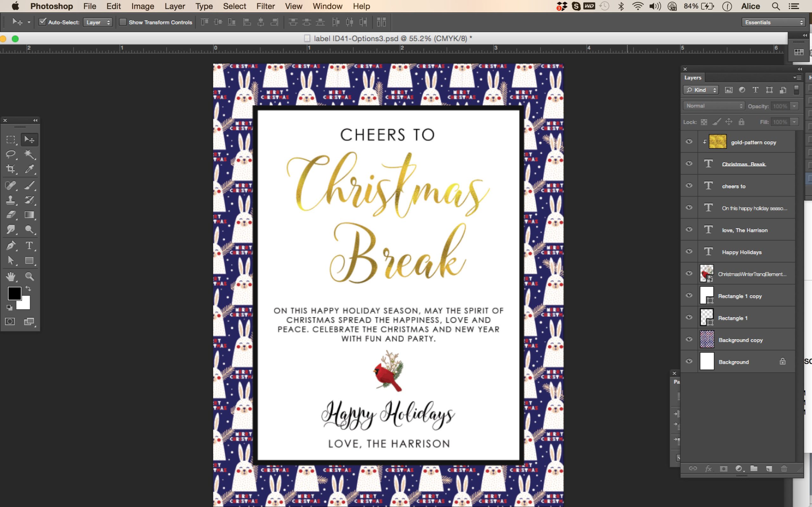Enable Show Transform Controls checkbox
Image resolution: width=812 pixels, height=507 pixels.
click(x=123, y=22)
